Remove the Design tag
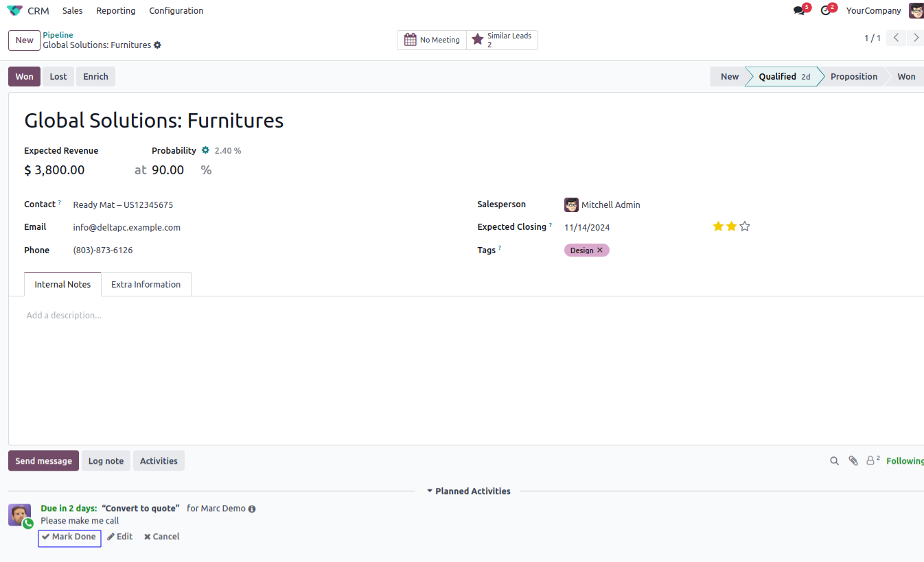This screenshot has width=924, height=562. point(600,250)
